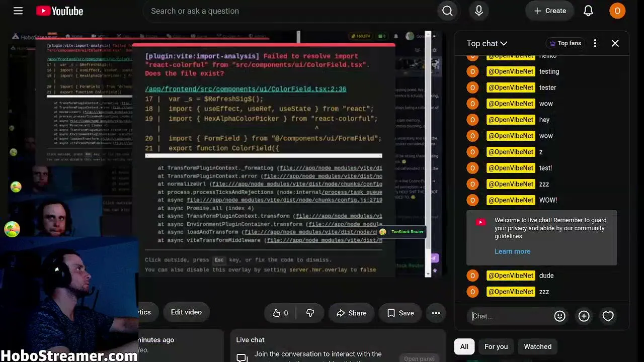The height and width of the screenshot is (362, 644).
Task: Click the @OpenVibeNet name beside "dude"
Action: (511, 276)
